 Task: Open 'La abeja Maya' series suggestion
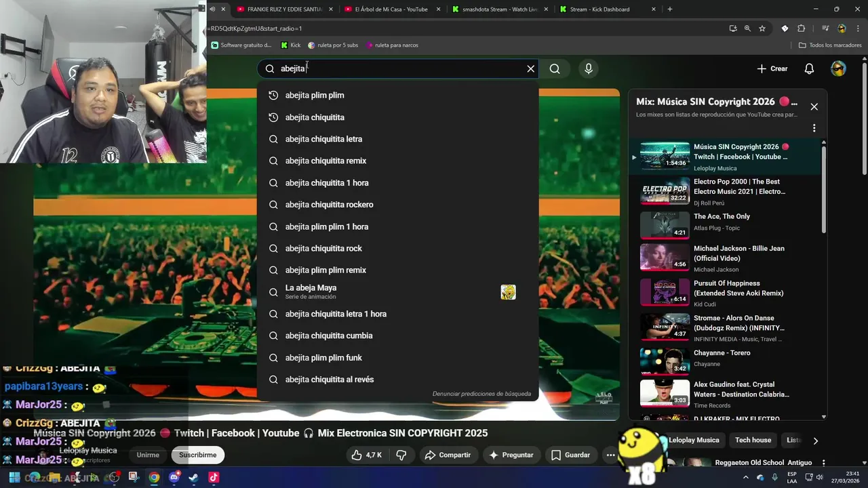(398, 291)
